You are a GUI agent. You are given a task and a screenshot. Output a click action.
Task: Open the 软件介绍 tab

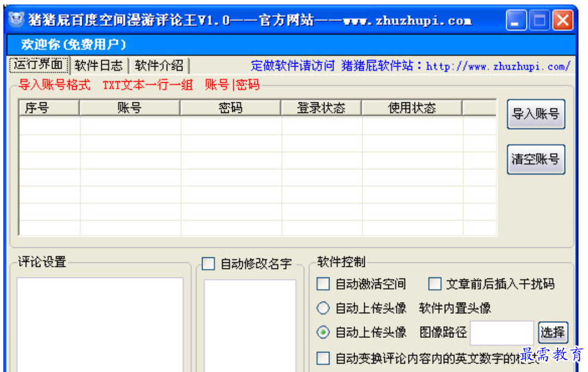click(x=159, y=65)
